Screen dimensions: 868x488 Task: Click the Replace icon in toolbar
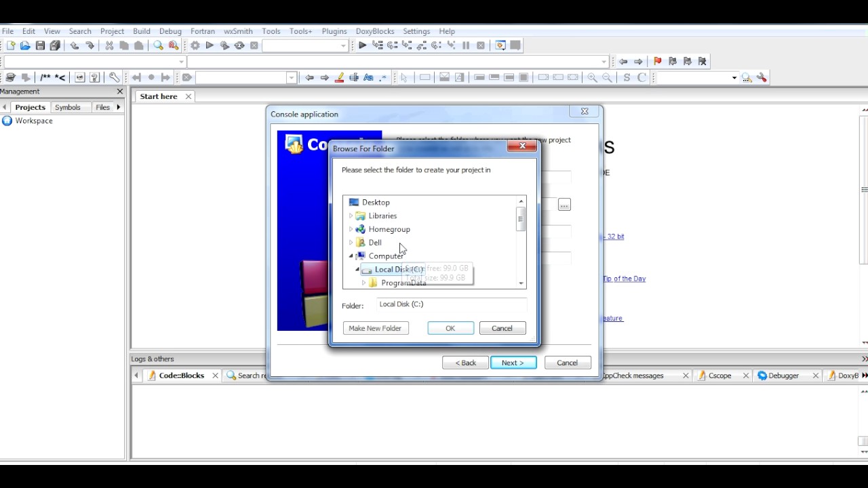pos(174,45)
